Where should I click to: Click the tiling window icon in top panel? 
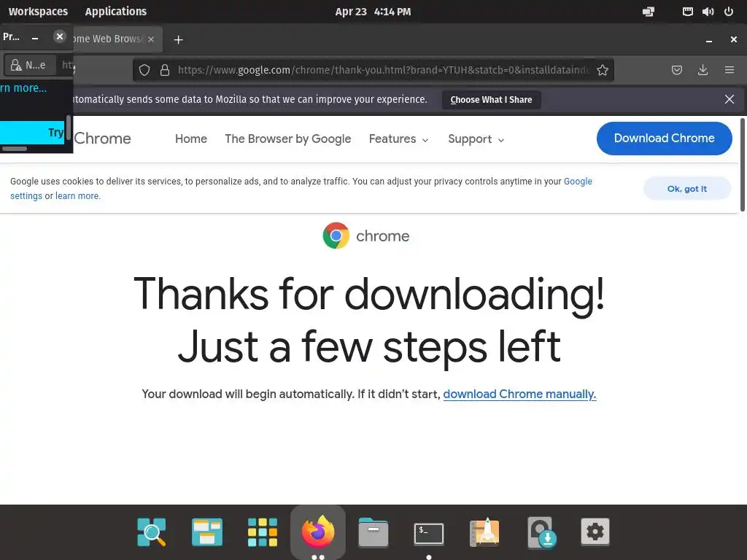click(649, 12)
